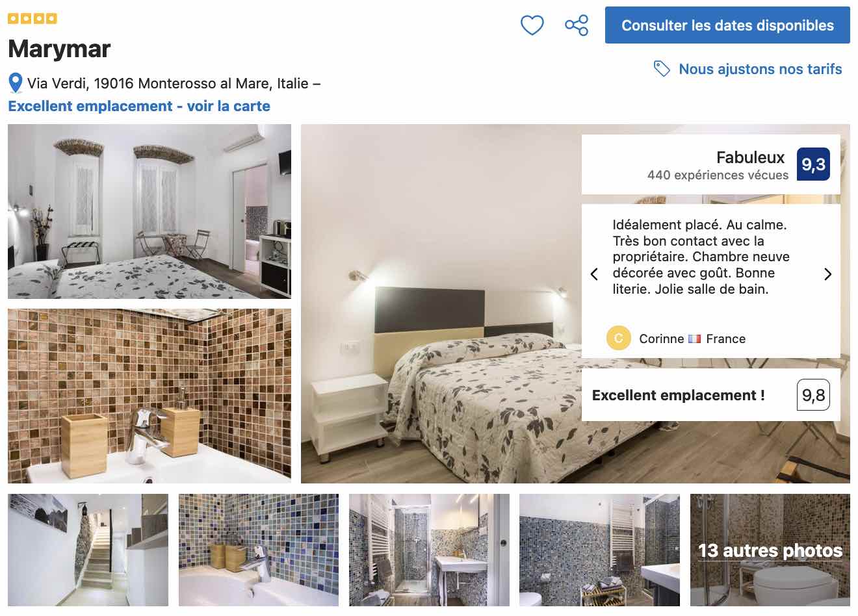Click the 9,3 review score badge
The height and width of the screenshot is (616, 858).
tap(813, 164)
